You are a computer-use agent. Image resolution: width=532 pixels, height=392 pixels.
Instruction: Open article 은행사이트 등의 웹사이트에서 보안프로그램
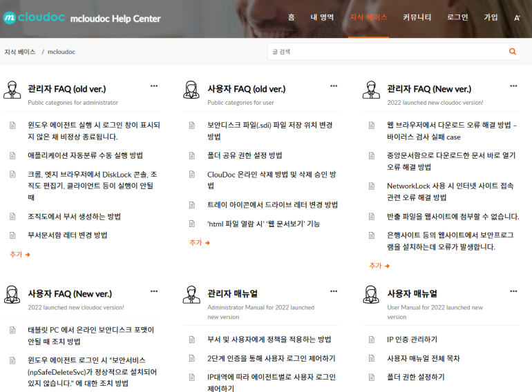pos(450,241)
